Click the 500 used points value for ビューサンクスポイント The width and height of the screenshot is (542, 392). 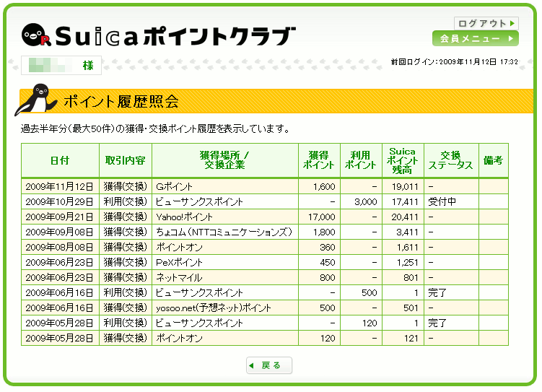pos(370,293)
